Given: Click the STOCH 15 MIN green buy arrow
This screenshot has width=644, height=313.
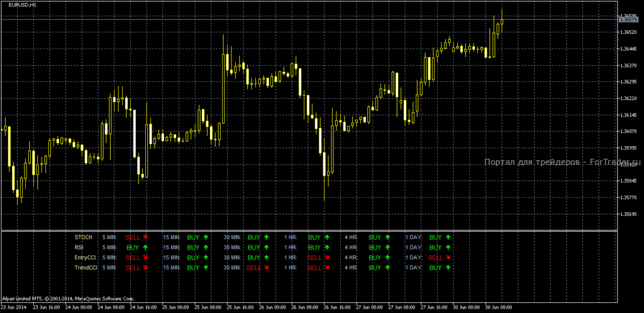Looking at the screenshot, I should (206, 237).
